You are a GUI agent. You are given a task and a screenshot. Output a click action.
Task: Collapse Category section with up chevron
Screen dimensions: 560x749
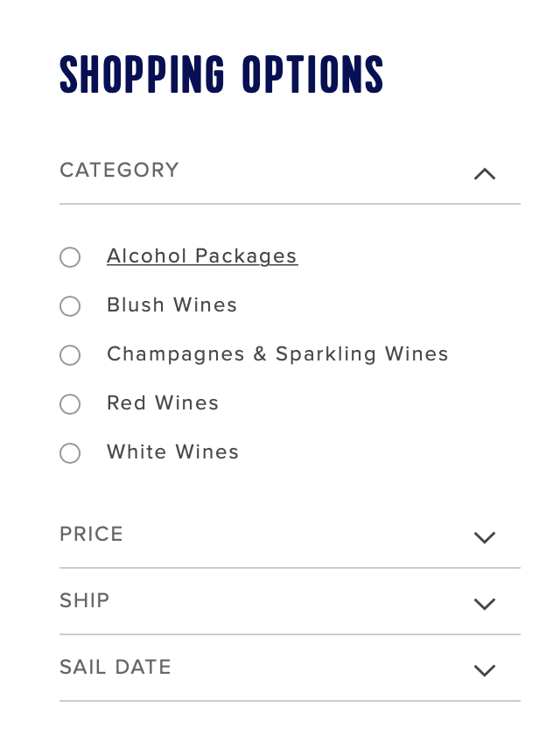[x=485, y=174]
